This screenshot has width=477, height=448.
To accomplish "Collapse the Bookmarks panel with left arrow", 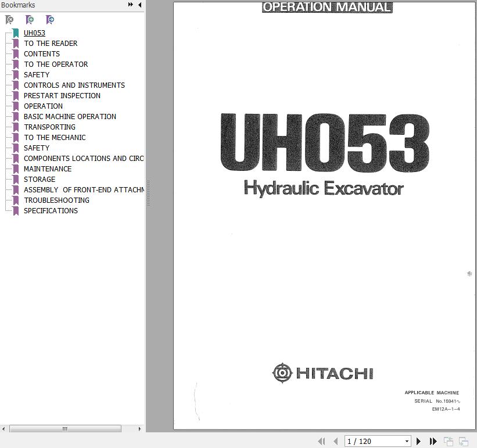I will [x=139, y=5].
